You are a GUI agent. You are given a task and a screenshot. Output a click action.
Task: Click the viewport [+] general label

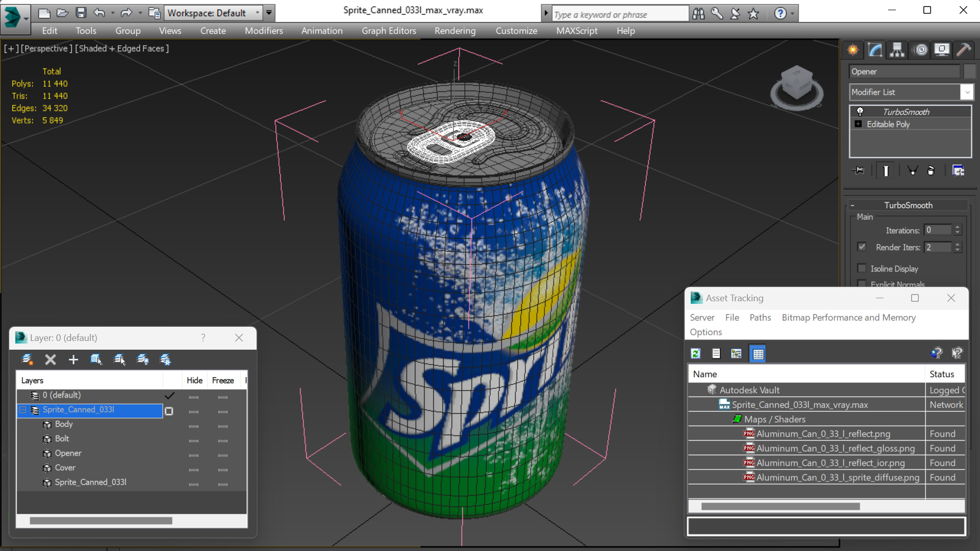point(11,48)
